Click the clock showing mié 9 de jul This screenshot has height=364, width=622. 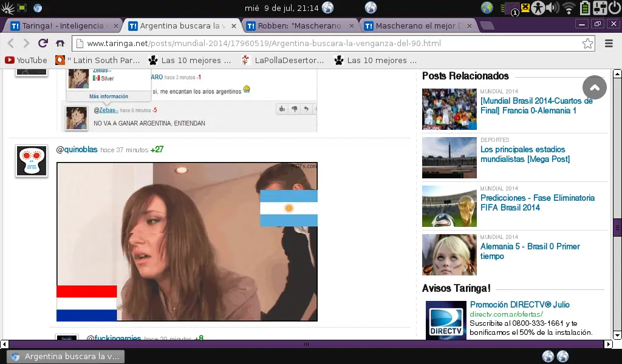281,8
